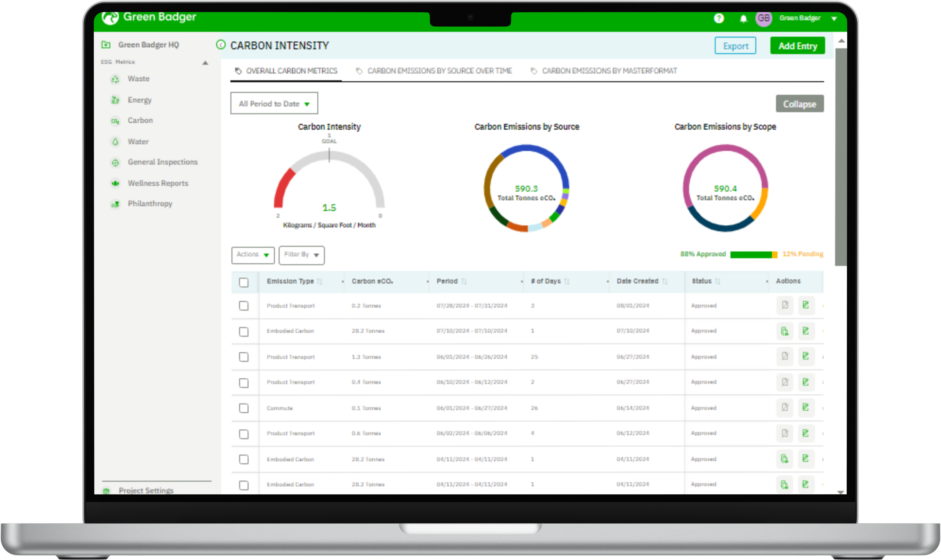Check the Commute row checkbox
Viewport: 941px width, 560px height.
pos(244,408)
